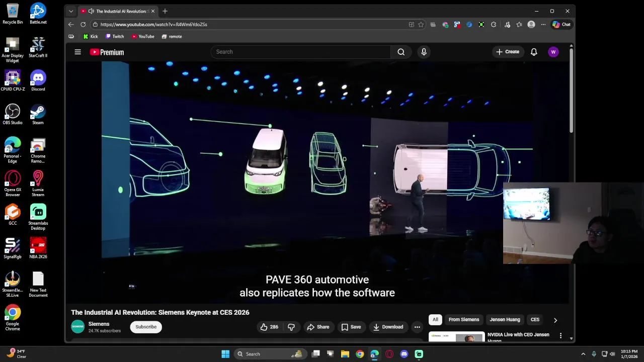This screenshot has width=644, height=362.
Task: Open Siemens channel avatar
Action: pyautogui.click(x=77, y=327)
